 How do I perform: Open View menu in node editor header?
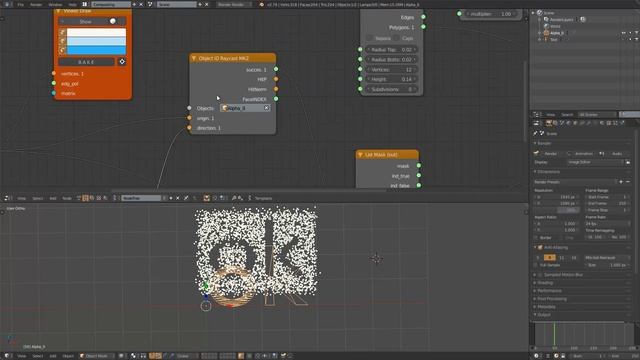point(21,198)
